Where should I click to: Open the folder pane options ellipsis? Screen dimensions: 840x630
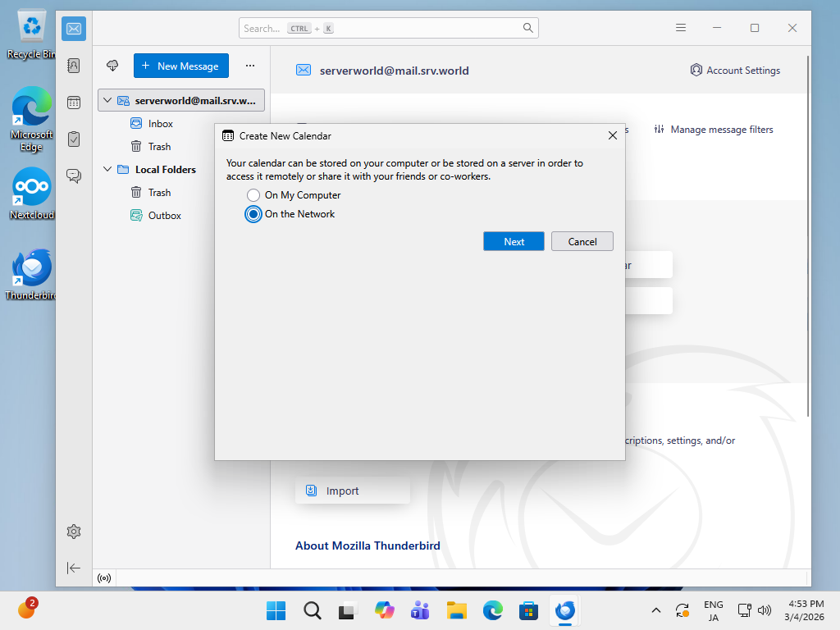point(250,66)
